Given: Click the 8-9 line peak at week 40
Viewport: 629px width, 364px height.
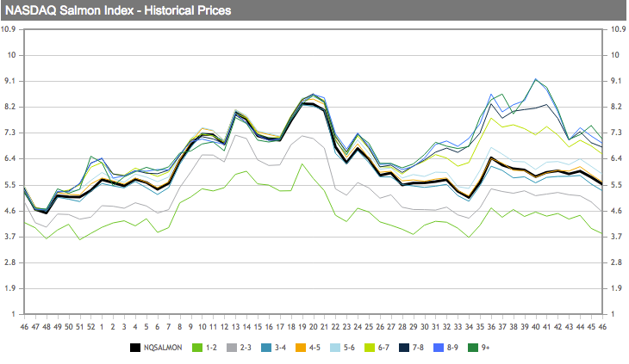Looking at the screenshot, I should pos(536,79).
